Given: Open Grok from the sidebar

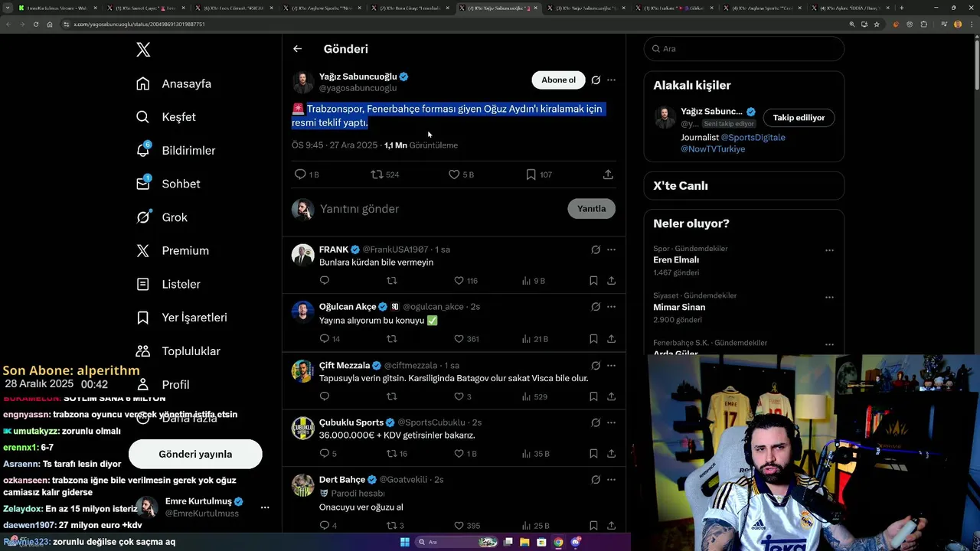Looking at the screenshot, I should [162, 217].
